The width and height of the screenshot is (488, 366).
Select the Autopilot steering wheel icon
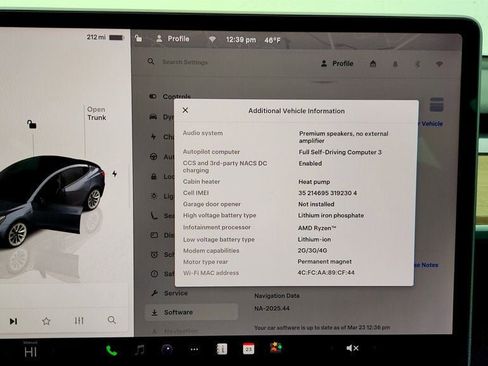[x=153, y=156]
